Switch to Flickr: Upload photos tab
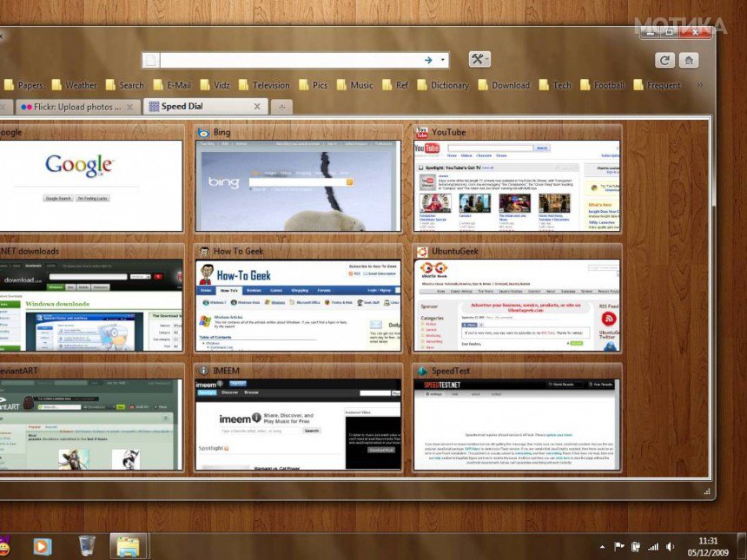The height and width of the screenshot is (560, 747). pyautogui.click(x=77, y=107)
